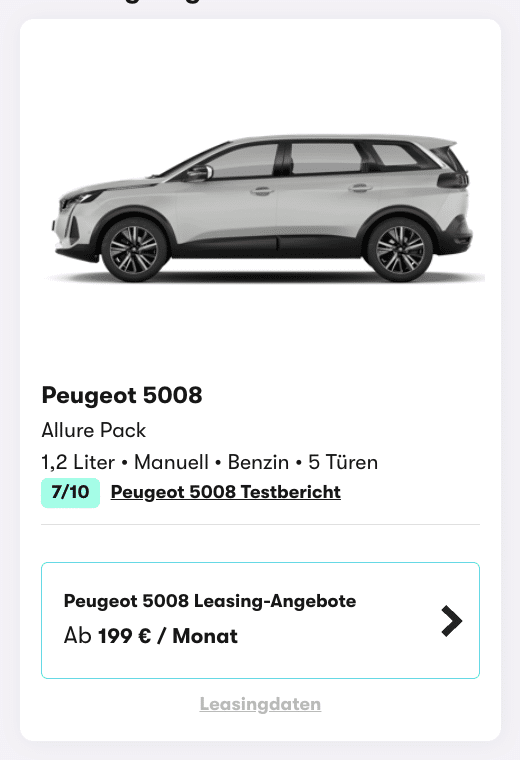Click the Benzin fuel type spec
Image resolution: width=520 pixels, height=760 pixels.
coord(258,462)
